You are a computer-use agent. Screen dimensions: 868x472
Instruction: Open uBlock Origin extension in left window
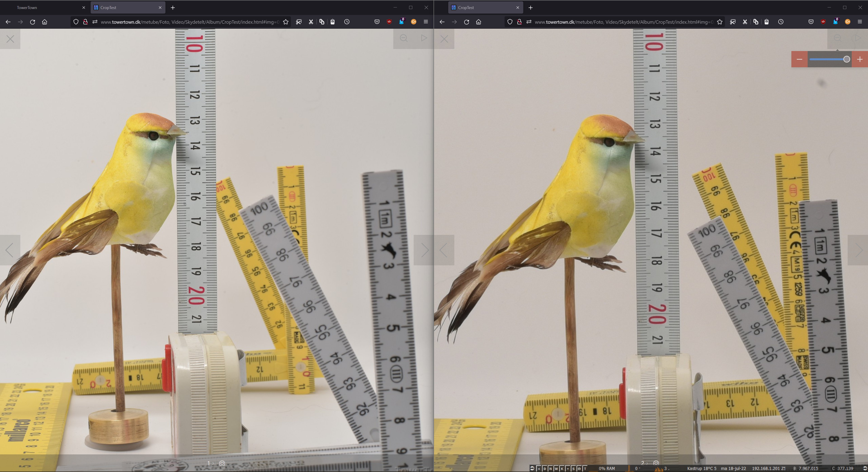389,22
